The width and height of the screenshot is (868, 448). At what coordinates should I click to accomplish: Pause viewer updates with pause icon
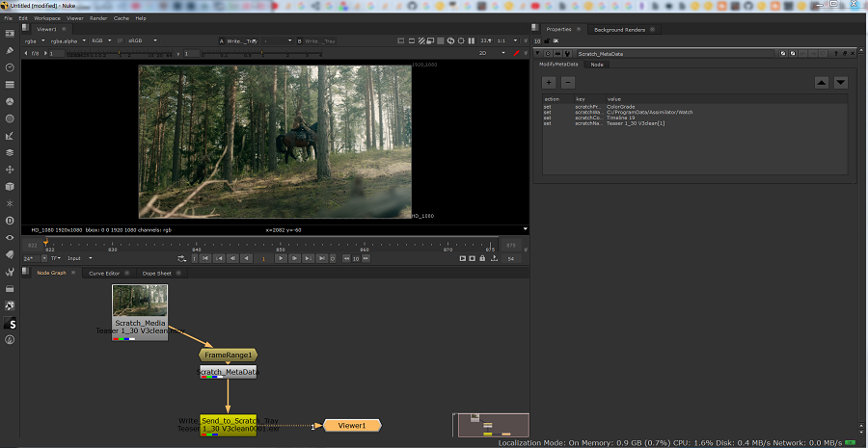(x=472, y=40)
